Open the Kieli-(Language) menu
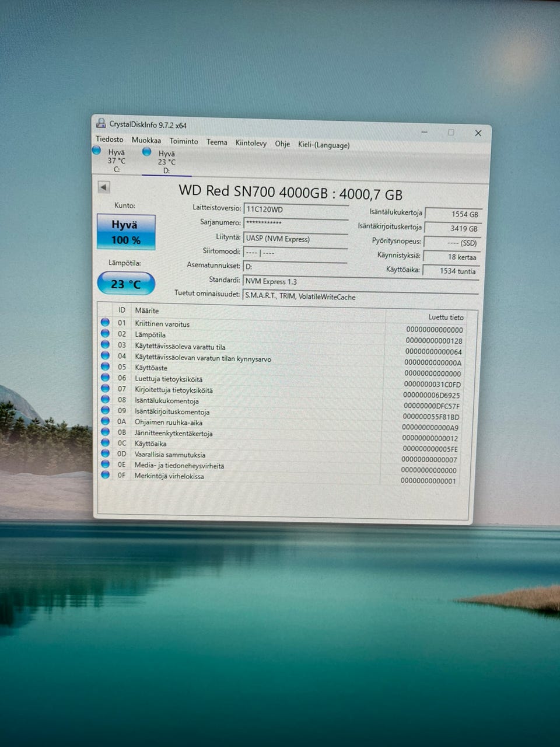Screen dimensions: 560x747 click(x=324, y=145)
